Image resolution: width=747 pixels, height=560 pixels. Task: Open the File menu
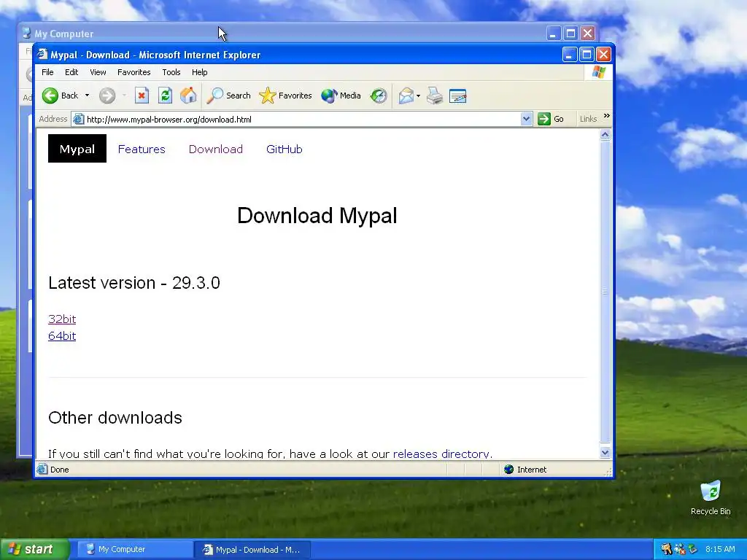point(47,72)
